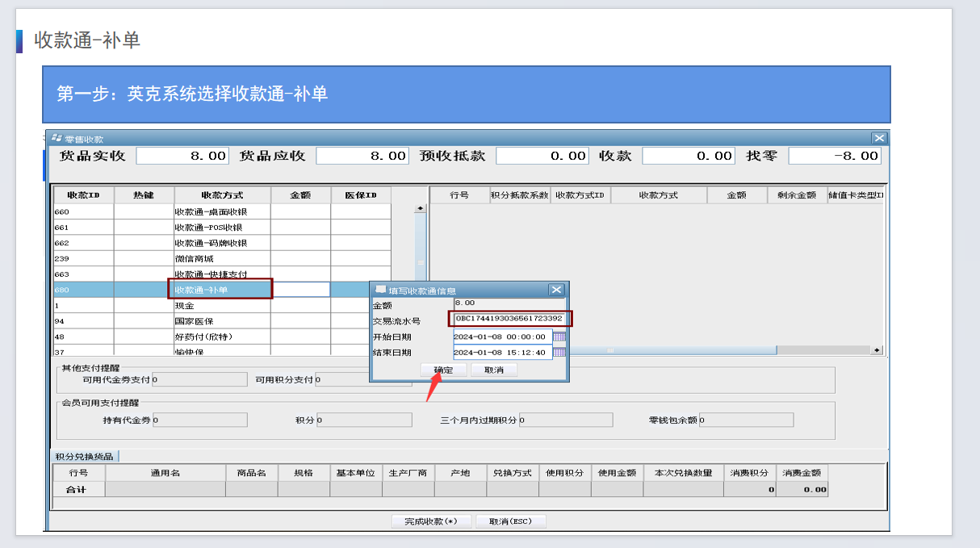Click the 积分 field under 会员可用支付提醒
Screen dimensions: 980x548
coord(364,420)
